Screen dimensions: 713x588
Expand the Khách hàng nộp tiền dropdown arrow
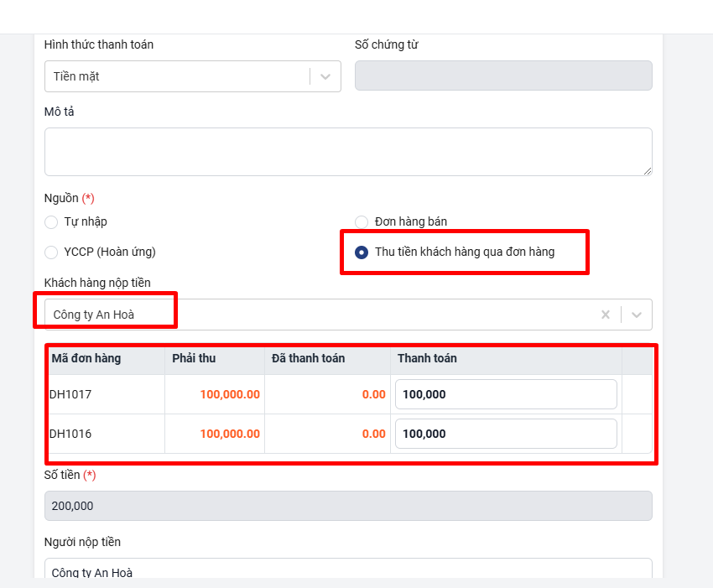pos(637,315)
